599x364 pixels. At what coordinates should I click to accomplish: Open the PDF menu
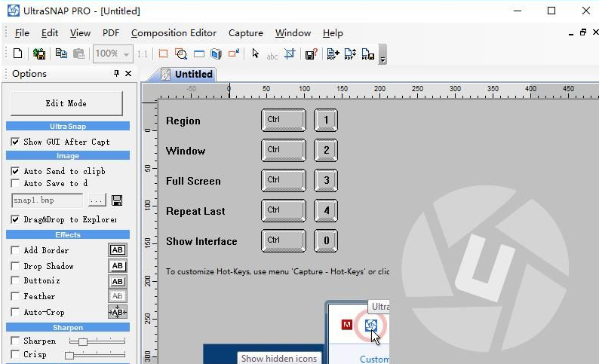(111, 33)
